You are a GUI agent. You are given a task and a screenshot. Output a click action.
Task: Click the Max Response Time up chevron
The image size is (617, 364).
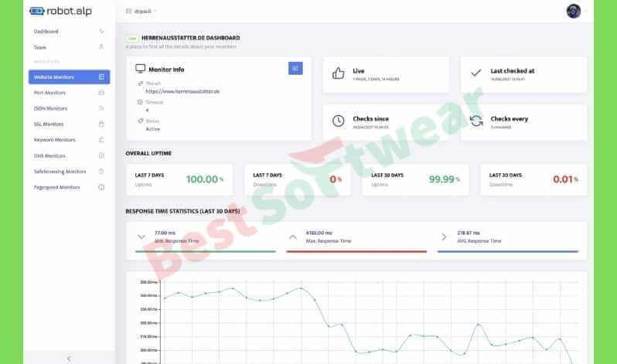pyautogui.click(x=293, y=237)
